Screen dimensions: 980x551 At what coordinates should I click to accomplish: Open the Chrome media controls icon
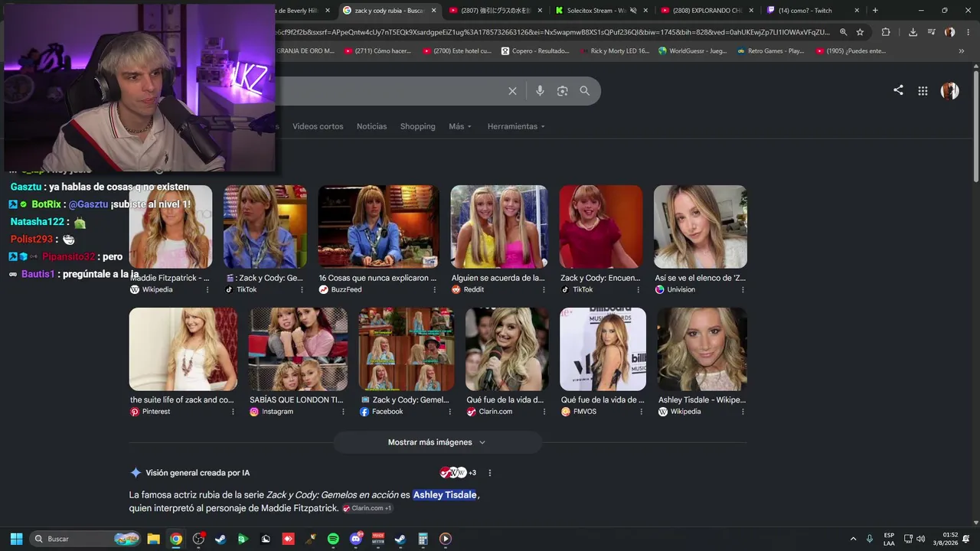[x=931, y=32]
